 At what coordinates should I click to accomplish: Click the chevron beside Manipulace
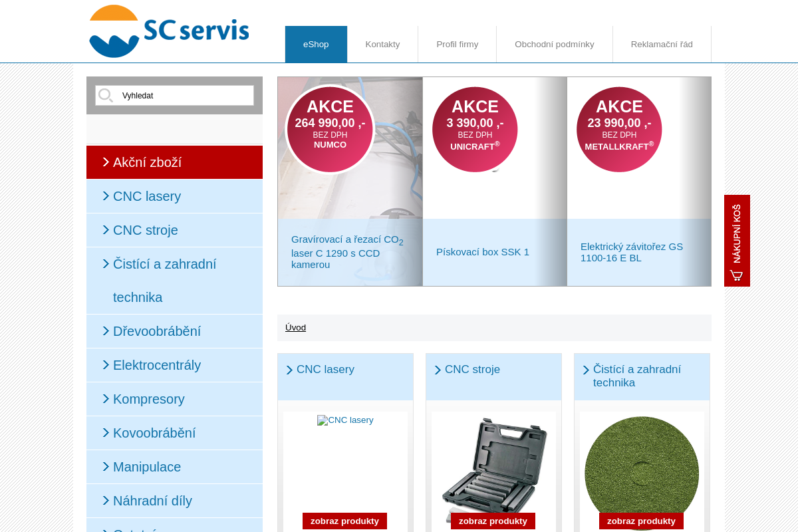click(106, 466)
